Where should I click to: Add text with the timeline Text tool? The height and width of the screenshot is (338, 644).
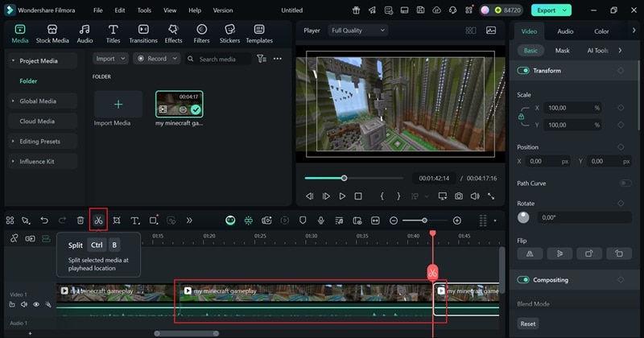tap(134, 221)
